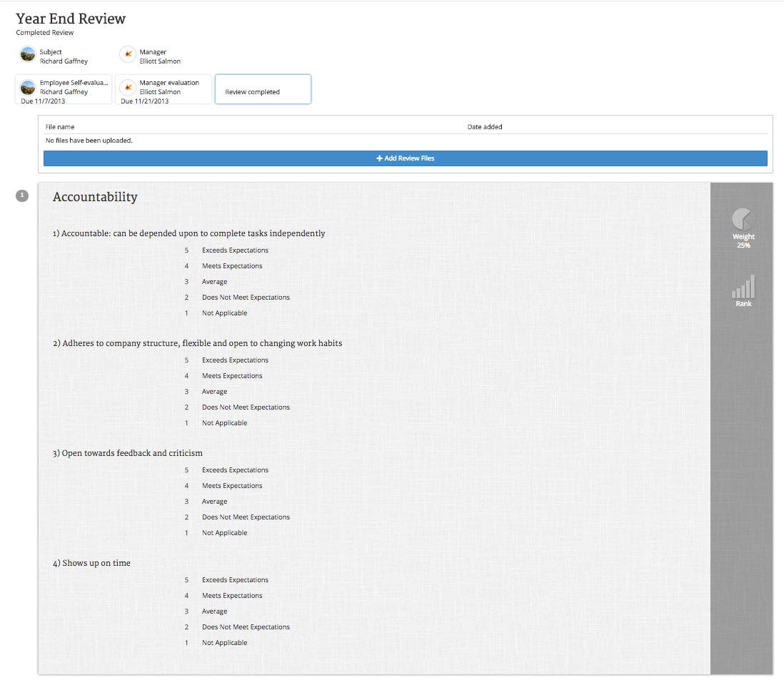Click Elliott Salmon's Manager avatar
Viewport: 784px width, 685px height.
click(x=128, y=54)
